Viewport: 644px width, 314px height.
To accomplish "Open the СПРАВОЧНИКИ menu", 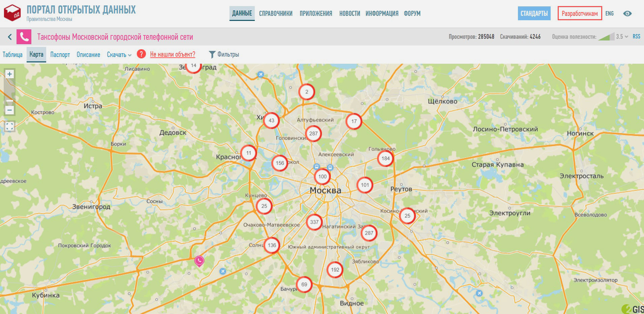I will point(276,13).
